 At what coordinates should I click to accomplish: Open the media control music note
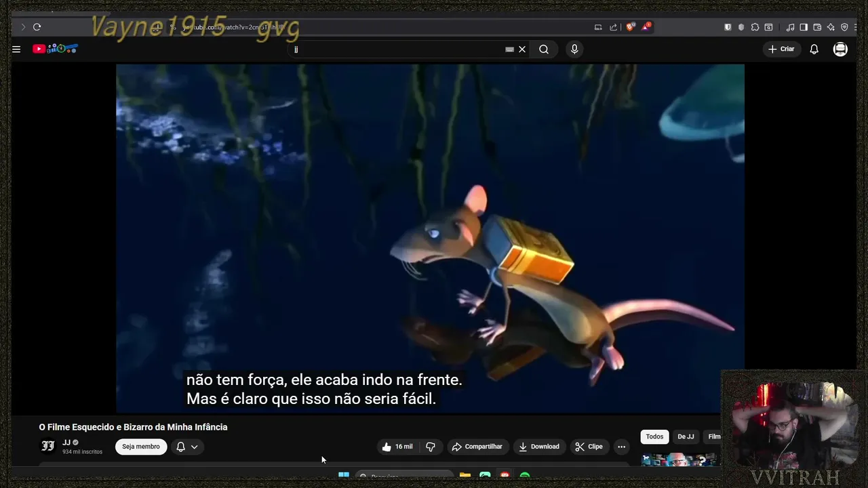coord(790,27)
